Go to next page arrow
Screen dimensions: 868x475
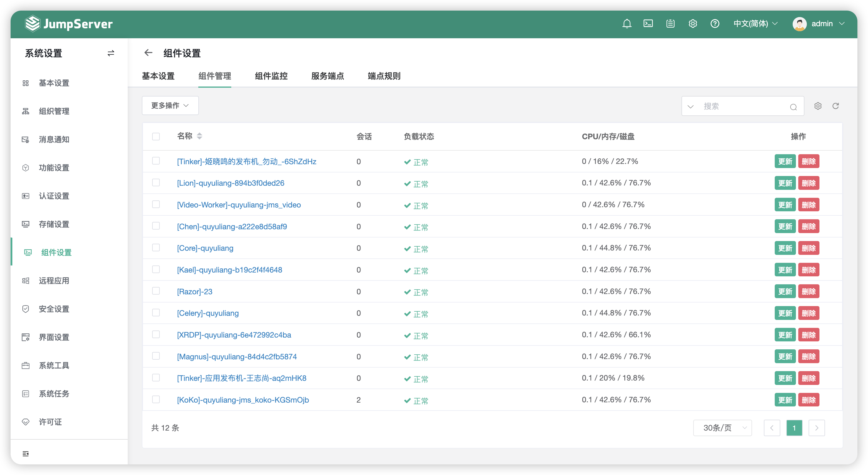pyautogui.click(x=817, y=428)
